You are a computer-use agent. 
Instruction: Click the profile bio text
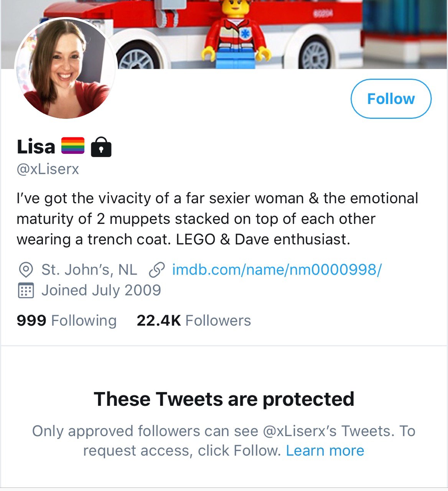[x=217, y=219]
